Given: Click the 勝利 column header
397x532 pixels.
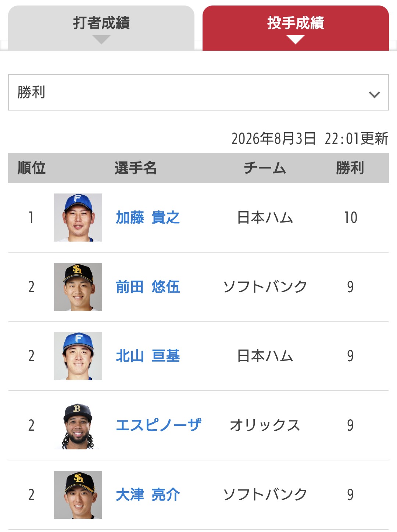Looking at the screenshot, I should [x=350, y=168].
